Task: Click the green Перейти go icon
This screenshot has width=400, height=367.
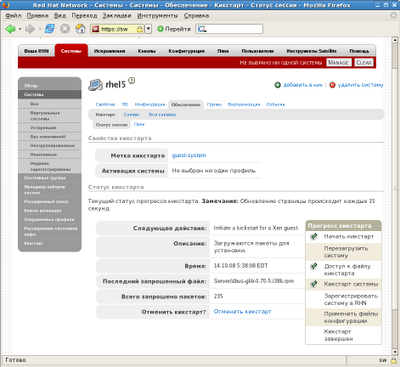Action: [x=160, y=29]
